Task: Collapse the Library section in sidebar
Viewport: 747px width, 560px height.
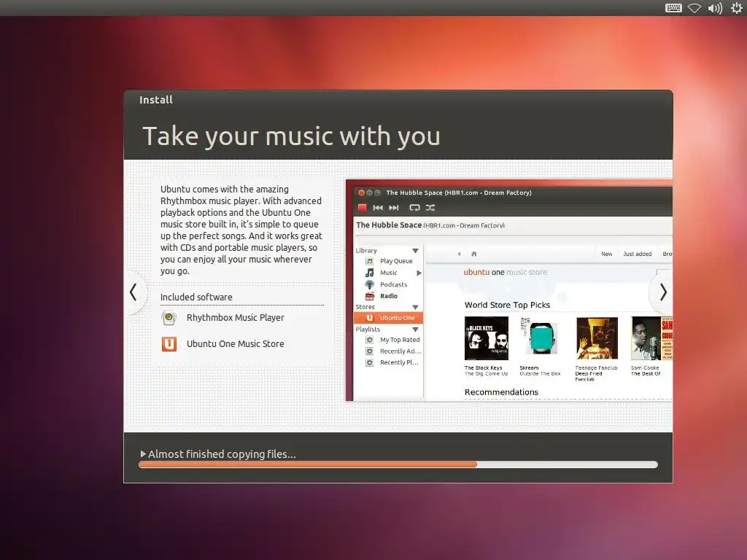Action: [415, 251]
